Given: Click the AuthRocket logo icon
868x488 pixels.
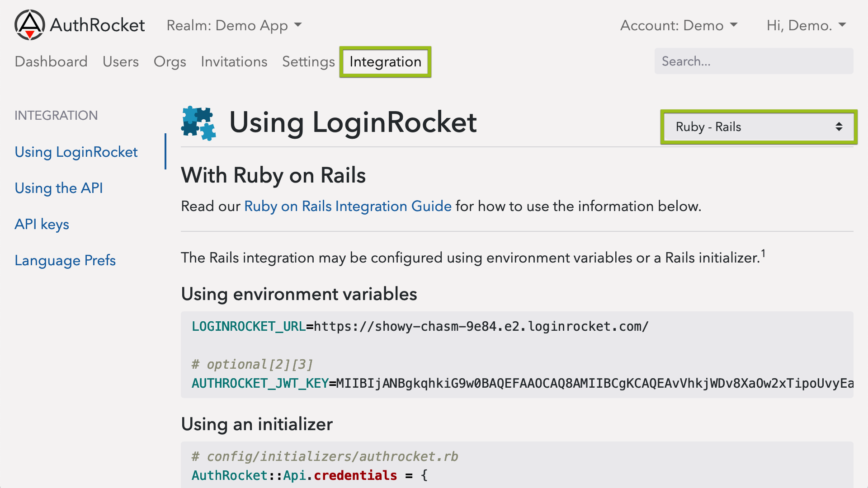Looking at the screenshot, I should click(30, 25).
